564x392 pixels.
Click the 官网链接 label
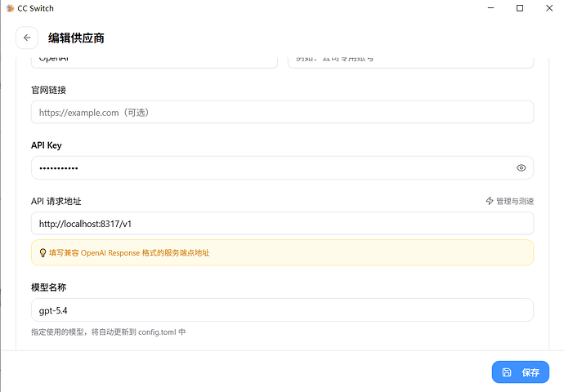coord(48,90)
